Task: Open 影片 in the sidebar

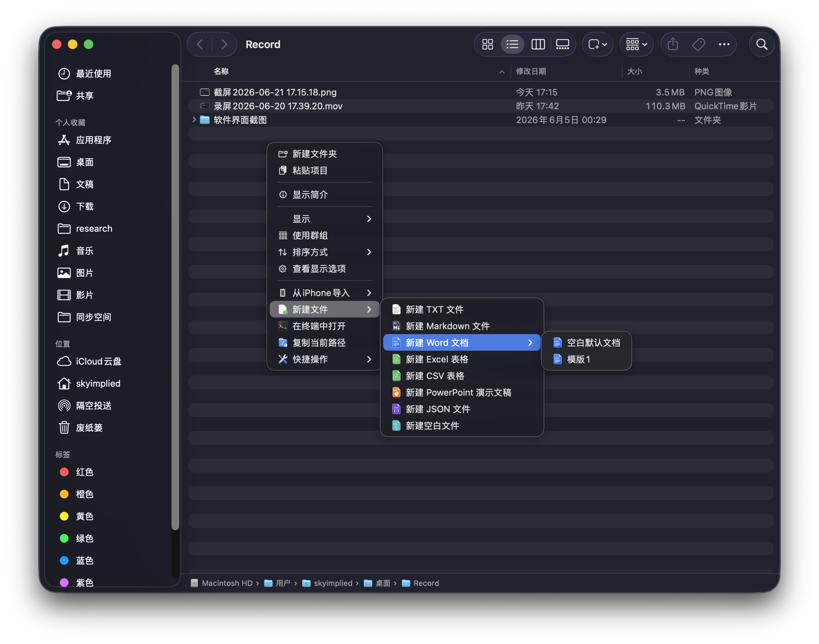Action: pyautogui.click(x=75, y=295)
